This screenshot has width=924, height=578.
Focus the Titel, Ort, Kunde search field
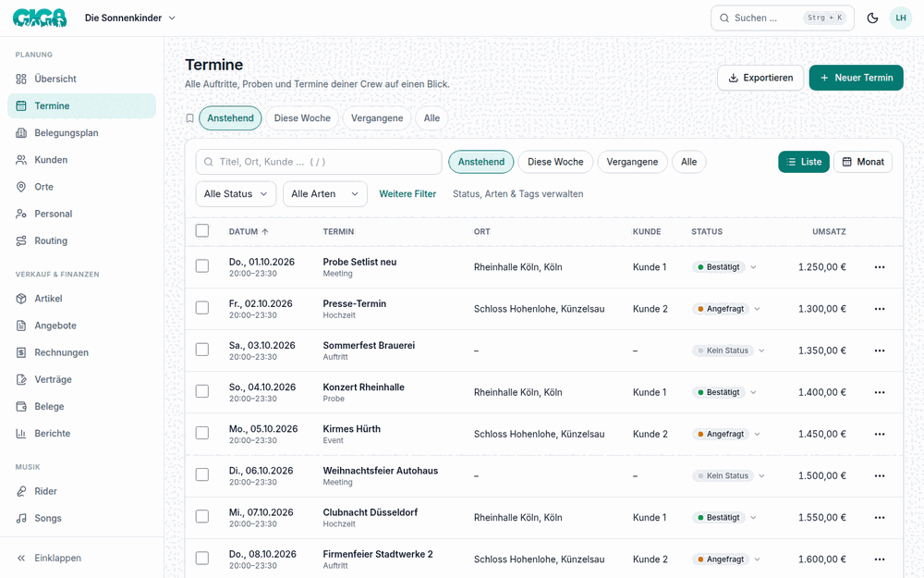(319, 162)
